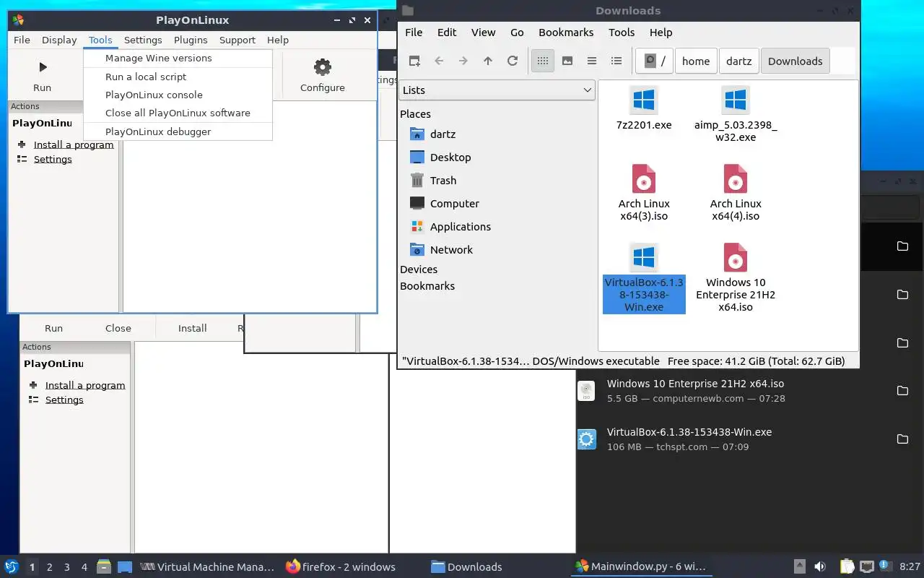924x578 pixels.
Task: Go up to the parent folder in the file manager
Action: pyautogui.click(x=488, y=61)
